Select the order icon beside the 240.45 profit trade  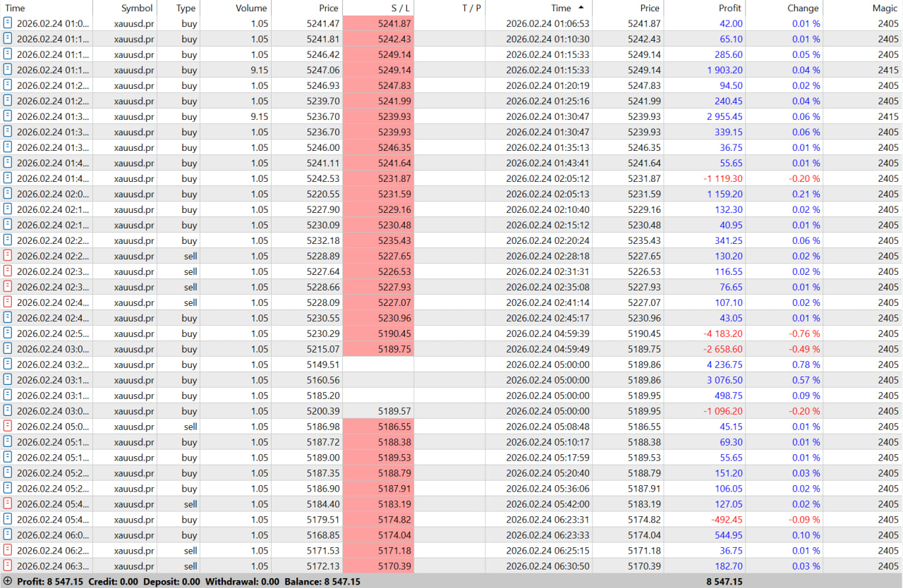[8, 101]
